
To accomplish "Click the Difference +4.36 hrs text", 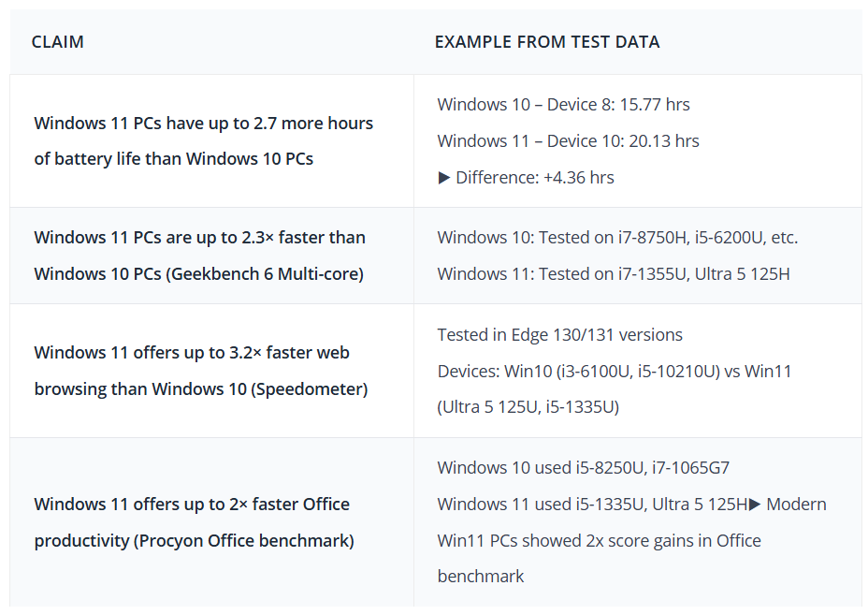I will pyautogui.click(x=535, y=178).
